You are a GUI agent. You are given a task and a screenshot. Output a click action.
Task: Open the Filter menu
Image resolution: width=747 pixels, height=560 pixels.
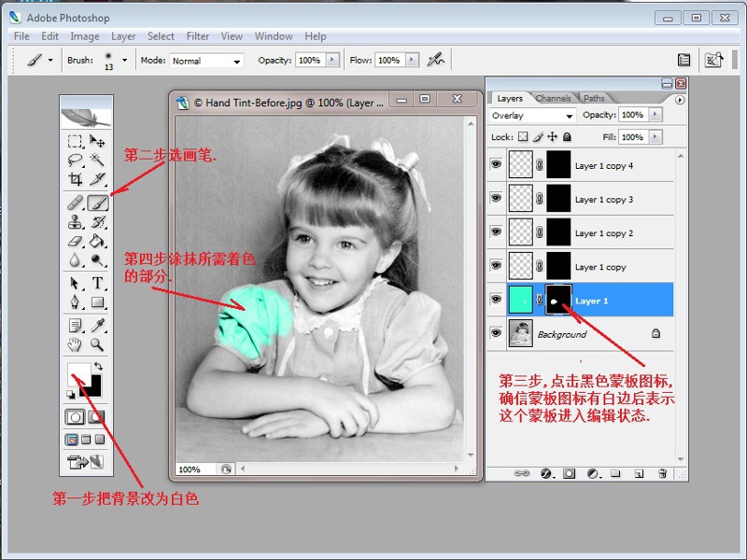point(197,36)
